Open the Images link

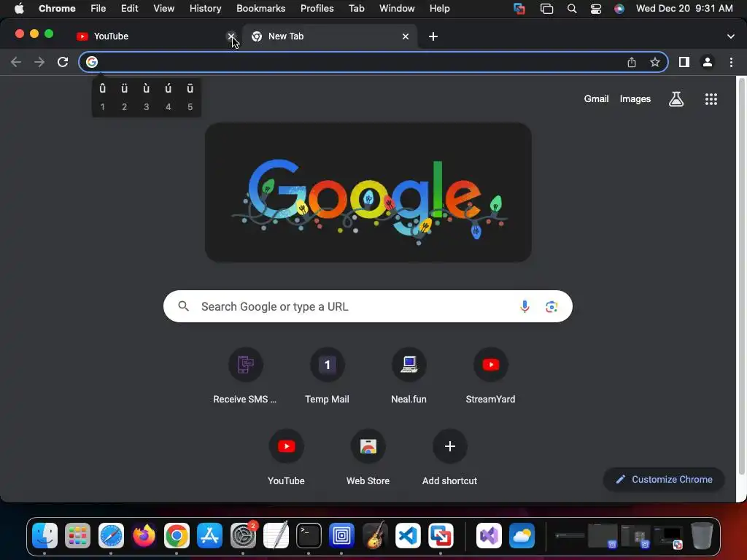click(x=635, y=99)
